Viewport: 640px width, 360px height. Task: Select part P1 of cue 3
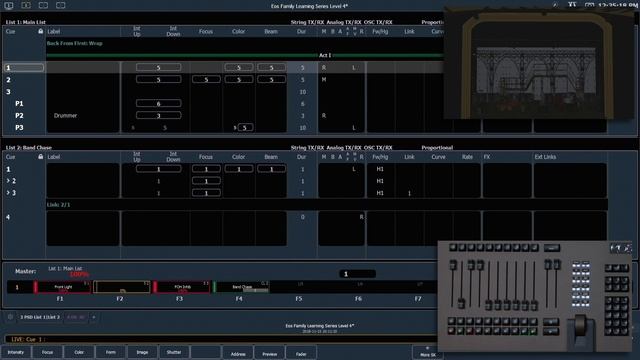19,104
